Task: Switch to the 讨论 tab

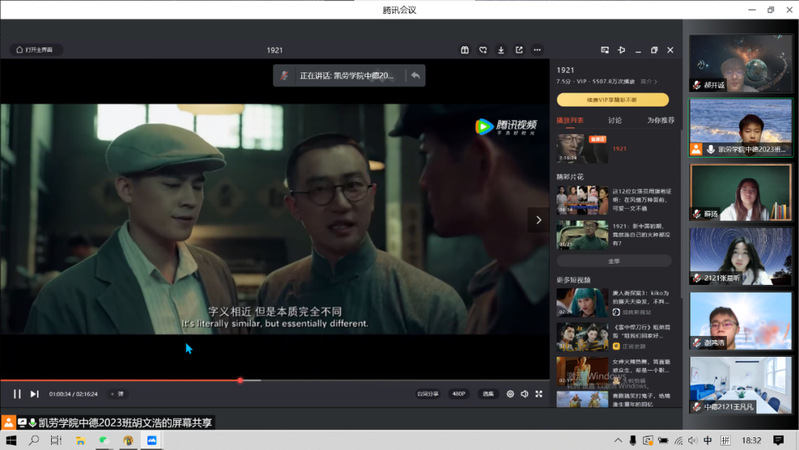Action: [614, 120]
